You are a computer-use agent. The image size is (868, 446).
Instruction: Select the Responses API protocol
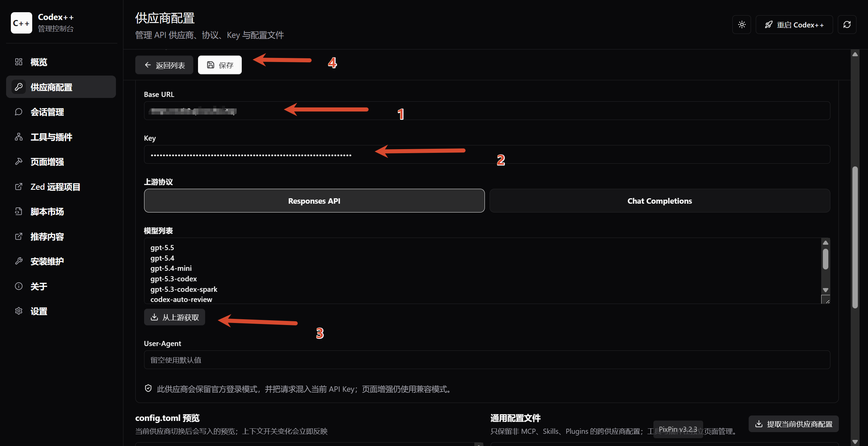click(x=314, y=201)
